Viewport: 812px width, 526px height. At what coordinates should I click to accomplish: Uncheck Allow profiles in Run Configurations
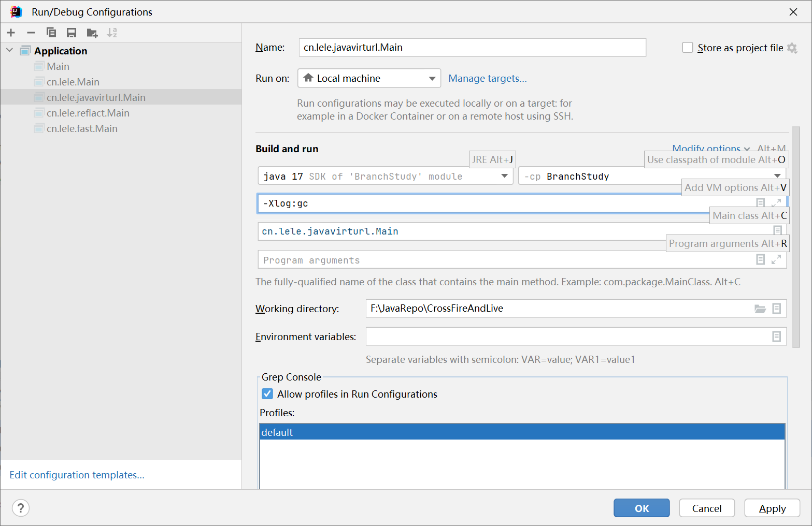267,394
